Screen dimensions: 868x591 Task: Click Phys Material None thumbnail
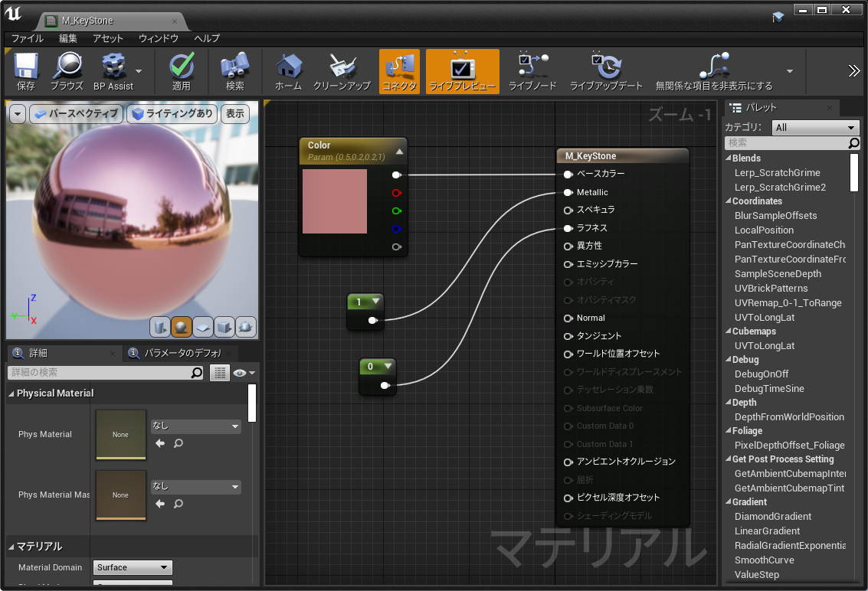(x=121, y=434)
